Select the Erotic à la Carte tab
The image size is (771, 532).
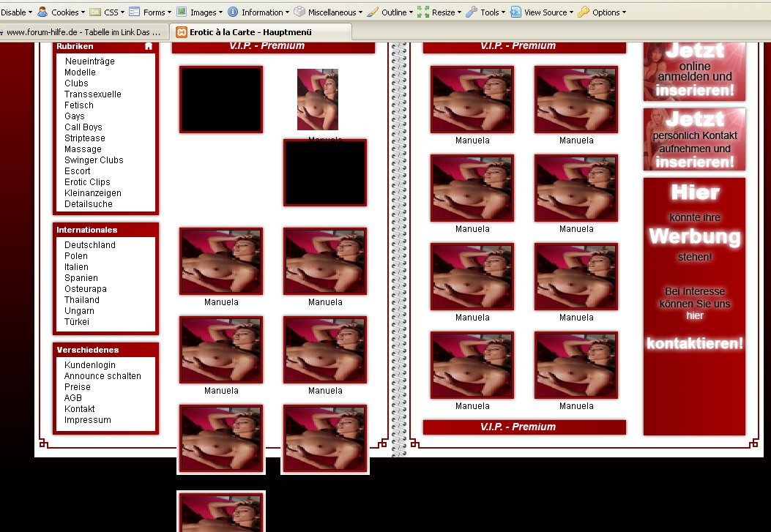250,32
